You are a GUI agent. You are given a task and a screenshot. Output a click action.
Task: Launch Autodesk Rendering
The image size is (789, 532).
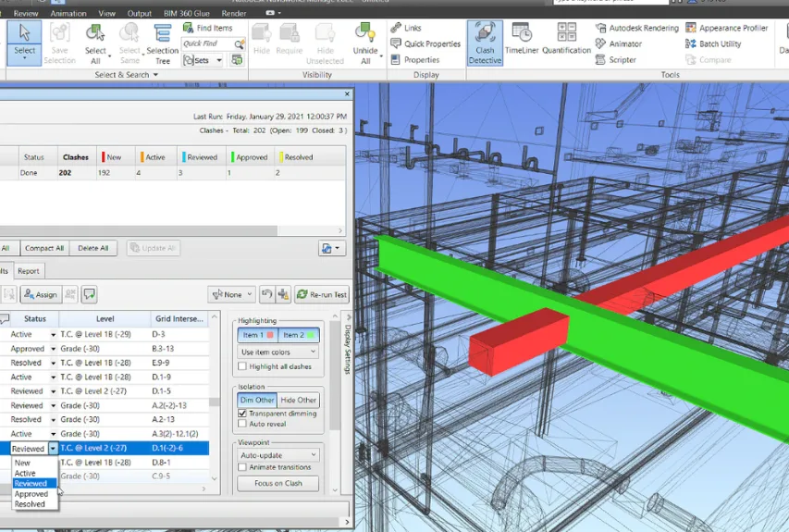click(637, 28)
